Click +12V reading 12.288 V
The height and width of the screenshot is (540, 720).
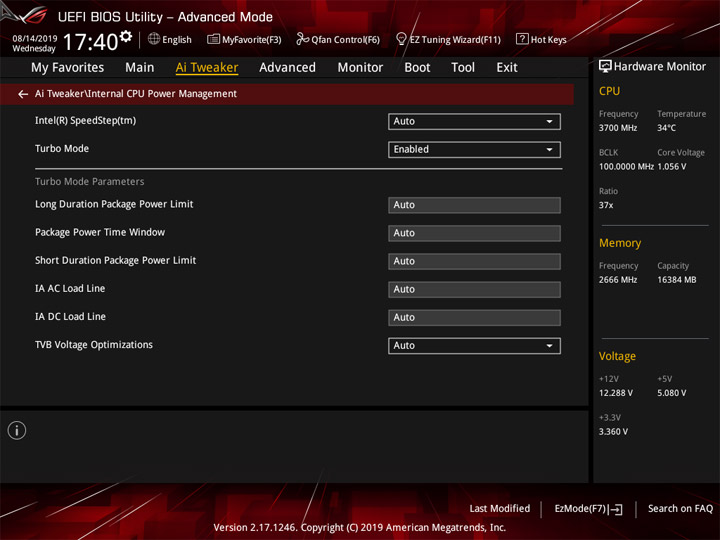pyautogui.click(x=616, y=393)
